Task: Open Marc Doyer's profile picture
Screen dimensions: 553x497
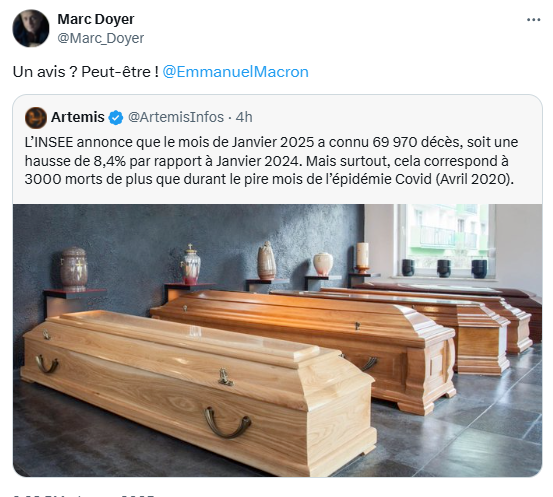Action: click(x=31, y=28)
